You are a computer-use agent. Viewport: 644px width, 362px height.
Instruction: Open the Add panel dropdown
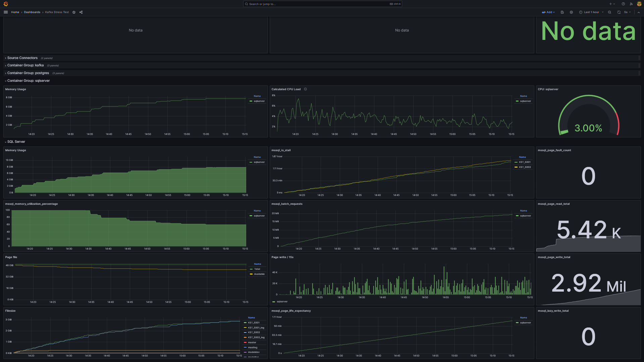click(548, 12)
